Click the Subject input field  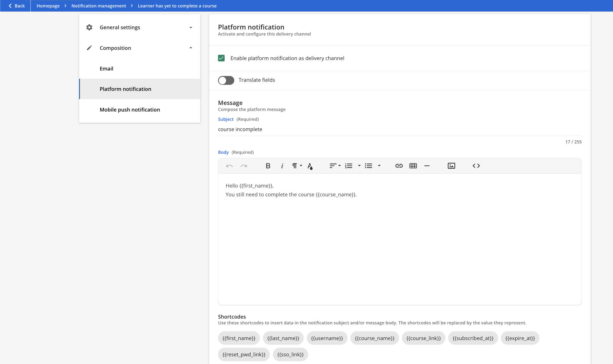[400, 129]
